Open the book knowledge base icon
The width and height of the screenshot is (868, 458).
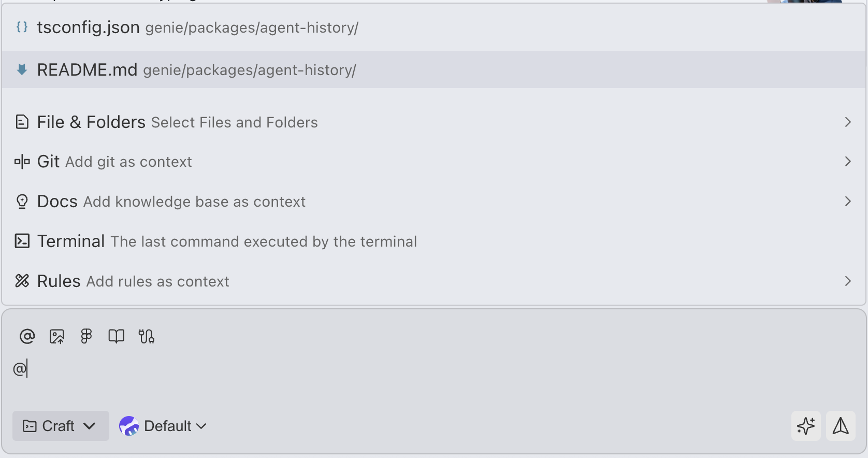116,336
